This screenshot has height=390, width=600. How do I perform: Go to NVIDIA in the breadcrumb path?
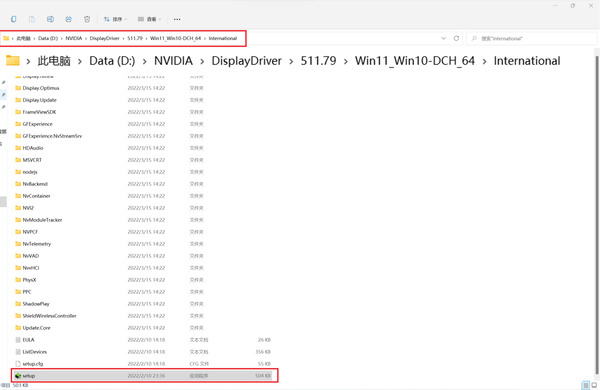click(173, 60)
